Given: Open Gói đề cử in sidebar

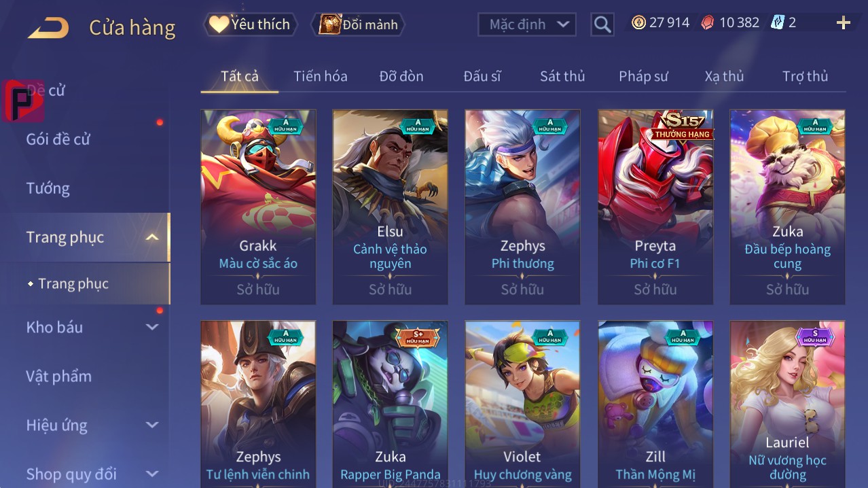Looking at the screenshot, I should [x=58, y=139].
